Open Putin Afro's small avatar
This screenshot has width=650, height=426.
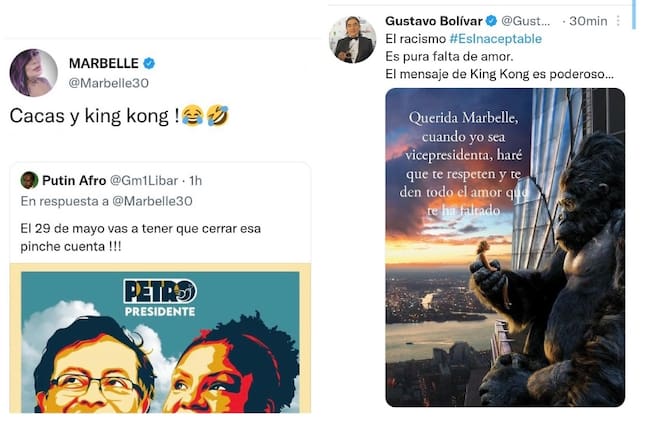29,180
